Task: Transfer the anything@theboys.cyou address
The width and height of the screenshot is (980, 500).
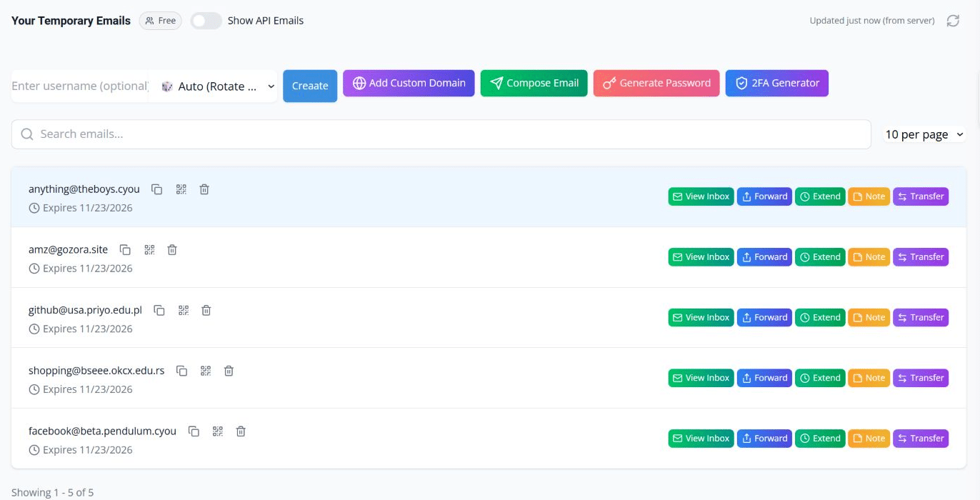Action: point(921,196)
